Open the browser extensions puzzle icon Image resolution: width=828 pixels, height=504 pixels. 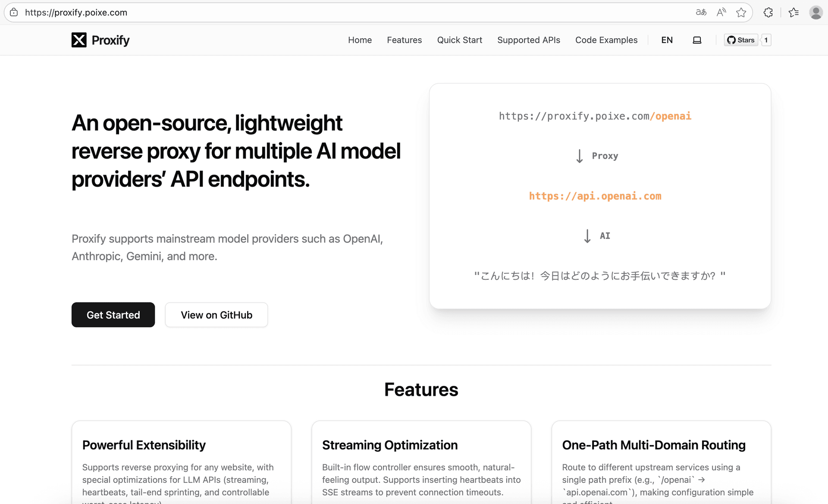point(768,13)
